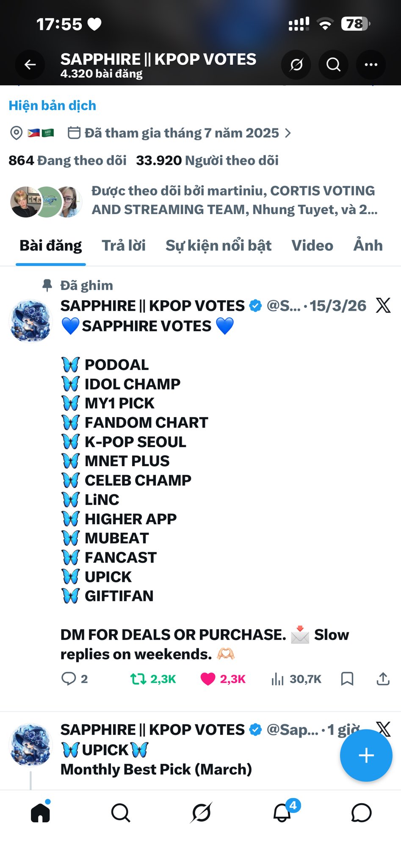Tap the search icon in profile header

pyautogui.click(x=333, y=65)
